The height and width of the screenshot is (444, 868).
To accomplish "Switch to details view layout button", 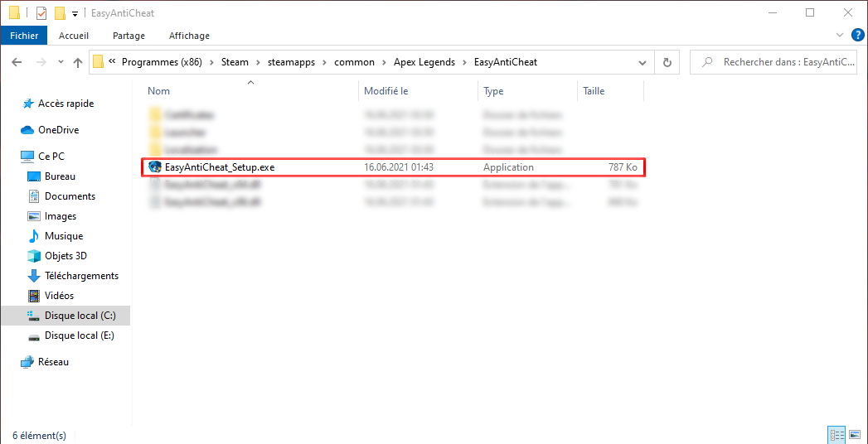I will tap(836, 435).
